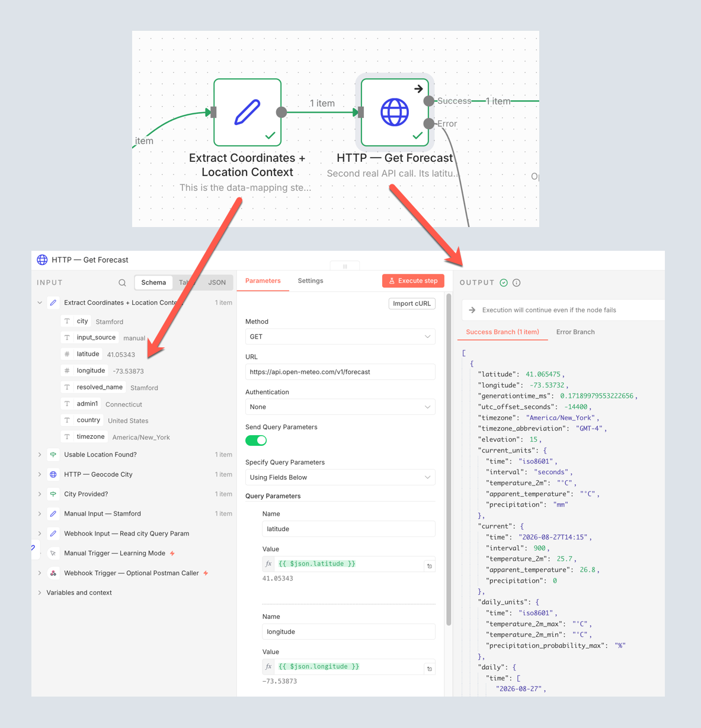Toggle the Send Query Parameters switch
701x728 pixels.
pos(256,440)
